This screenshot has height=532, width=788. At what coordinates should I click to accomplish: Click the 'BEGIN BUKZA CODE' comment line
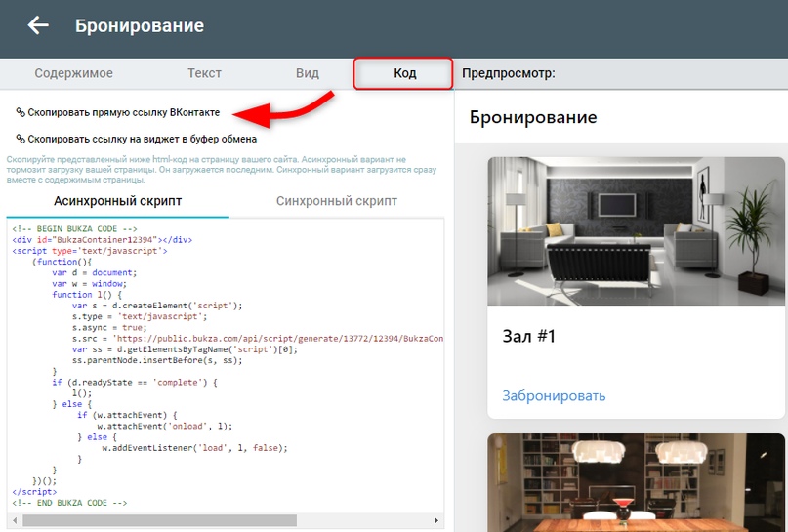(74, 228)
